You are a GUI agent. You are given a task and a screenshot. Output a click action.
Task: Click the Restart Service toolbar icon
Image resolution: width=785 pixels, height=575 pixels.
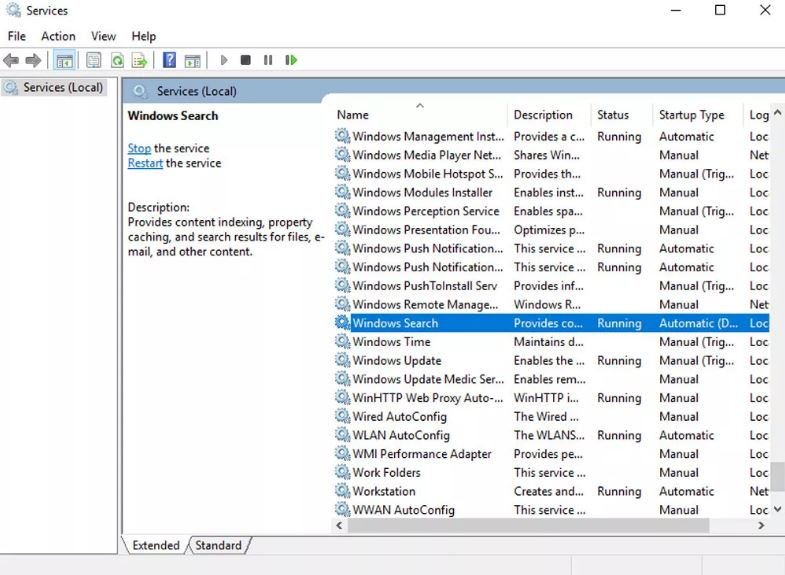pyautogui.click(x=291, y=61)
